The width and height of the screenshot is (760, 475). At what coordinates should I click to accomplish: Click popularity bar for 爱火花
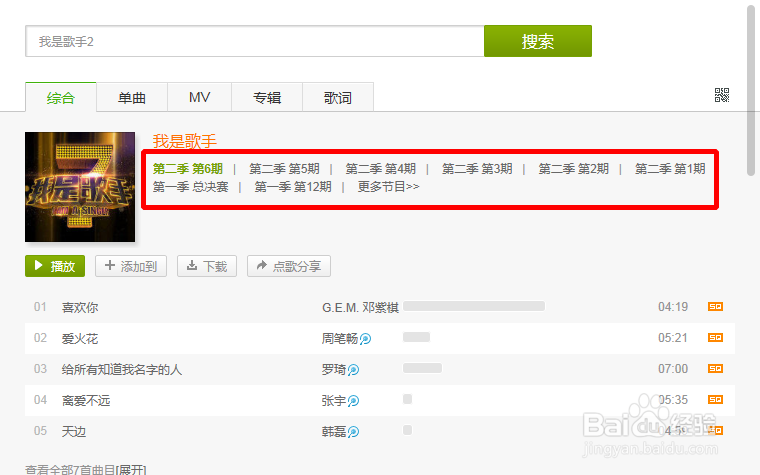[416, 337]
